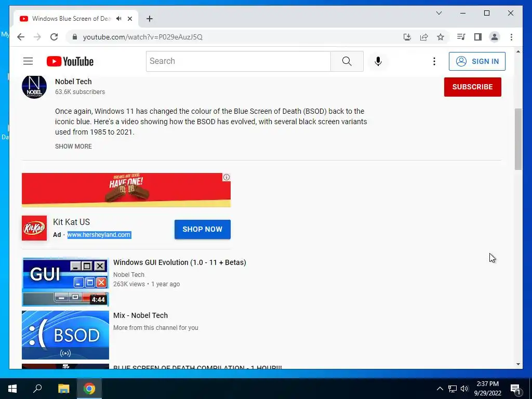Click '263K views' text
The height and width of the screenshot is (399, 532).
pyautogui.click(x=129, y=284)
